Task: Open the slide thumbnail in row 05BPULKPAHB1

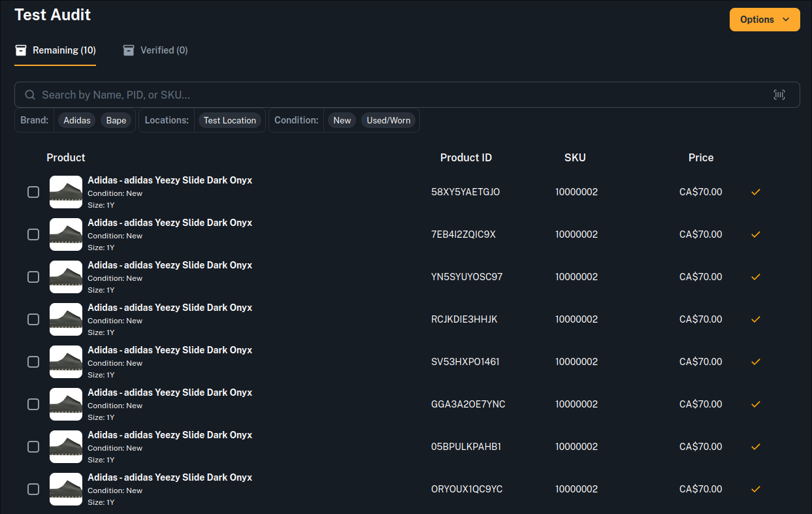Action: point(66,447)
